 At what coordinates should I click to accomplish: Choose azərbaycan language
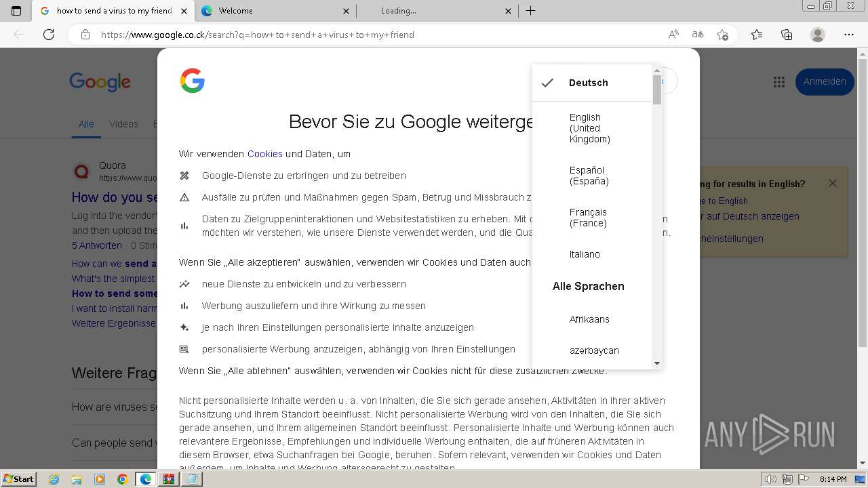tap(592, 350)
